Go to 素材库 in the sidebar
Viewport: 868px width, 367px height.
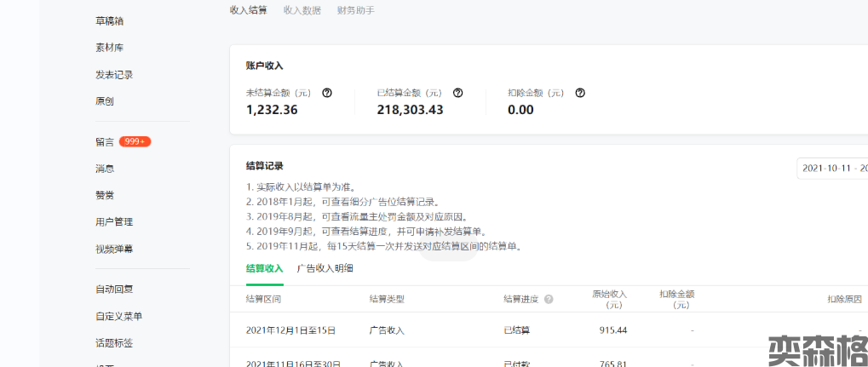(109, 48)
